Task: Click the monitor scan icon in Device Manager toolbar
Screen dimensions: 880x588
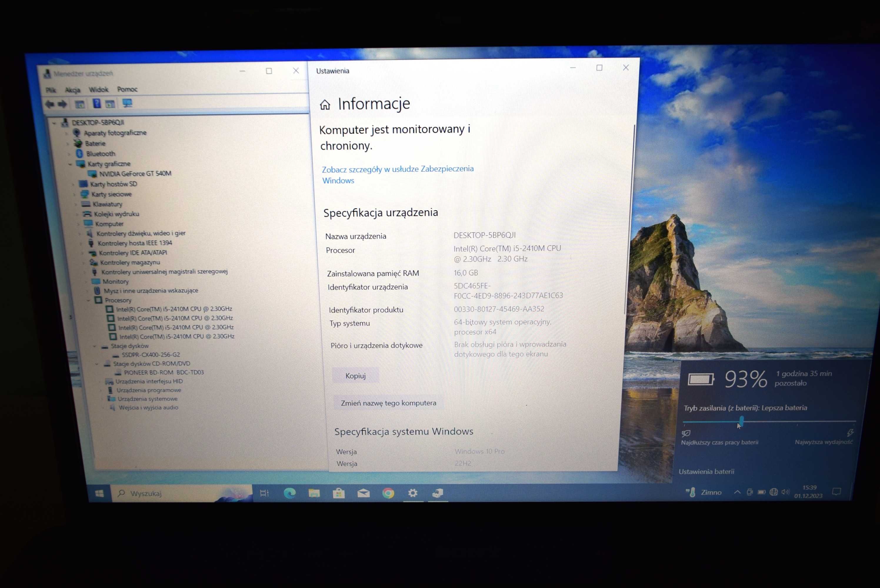Action: click(x=128, y=103)
